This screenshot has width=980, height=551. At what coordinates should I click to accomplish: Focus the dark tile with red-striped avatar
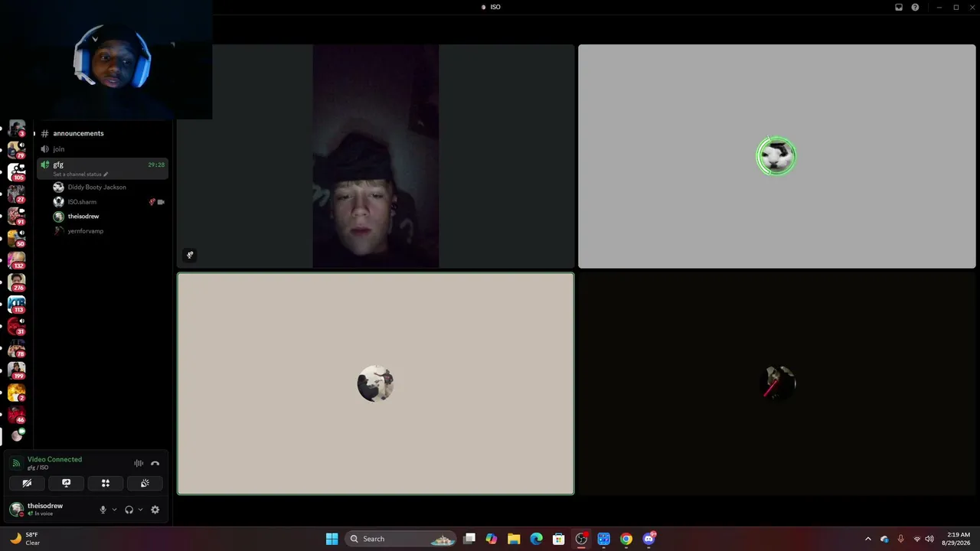pos(776,383)
